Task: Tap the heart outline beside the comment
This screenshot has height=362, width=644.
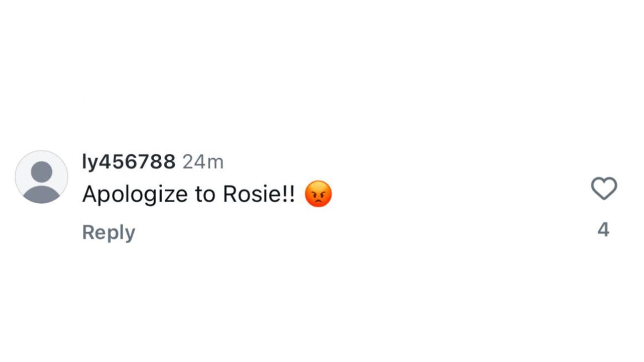Action: [604, 188]
